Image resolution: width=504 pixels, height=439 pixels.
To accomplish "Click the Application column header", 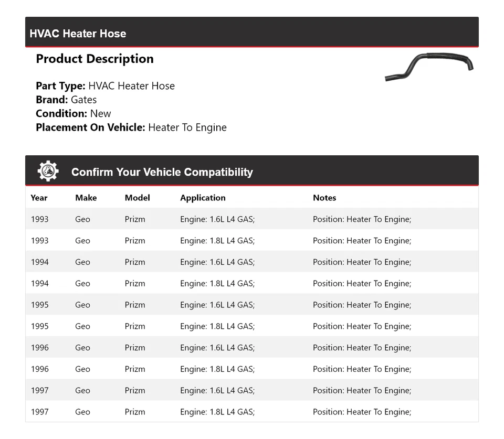I will [203, 198].
